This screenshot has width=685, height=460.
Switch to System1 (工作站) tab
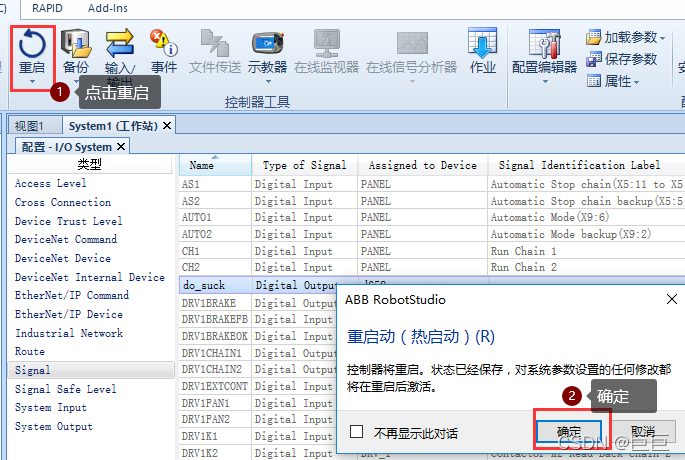pos(113,126)
